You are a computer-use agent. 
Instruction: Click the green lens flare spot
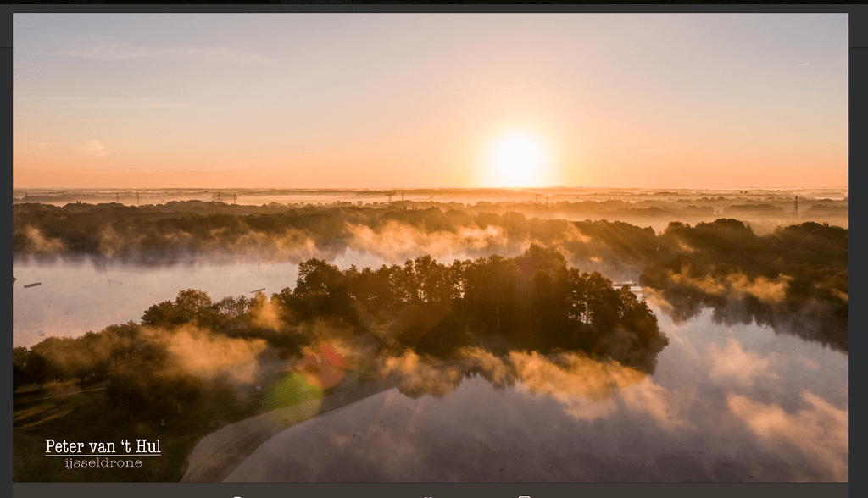pos(292,395)
